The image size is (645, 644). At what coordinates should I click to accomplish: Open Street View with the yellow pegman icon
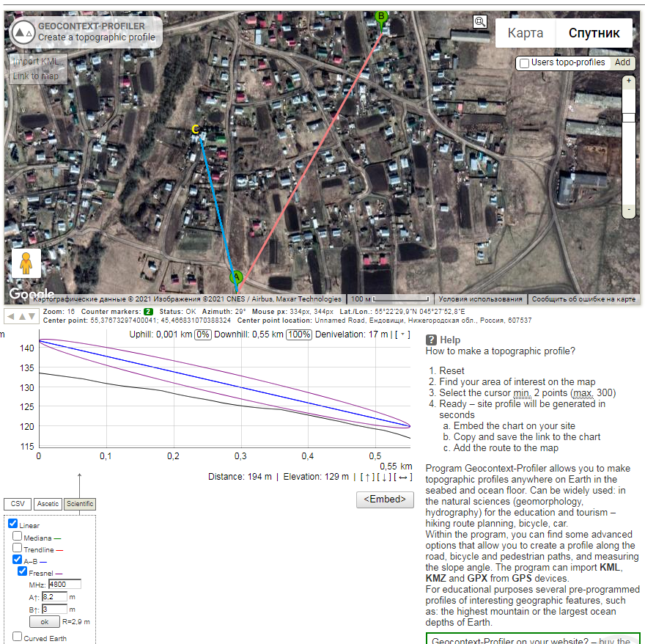(26, 263)
